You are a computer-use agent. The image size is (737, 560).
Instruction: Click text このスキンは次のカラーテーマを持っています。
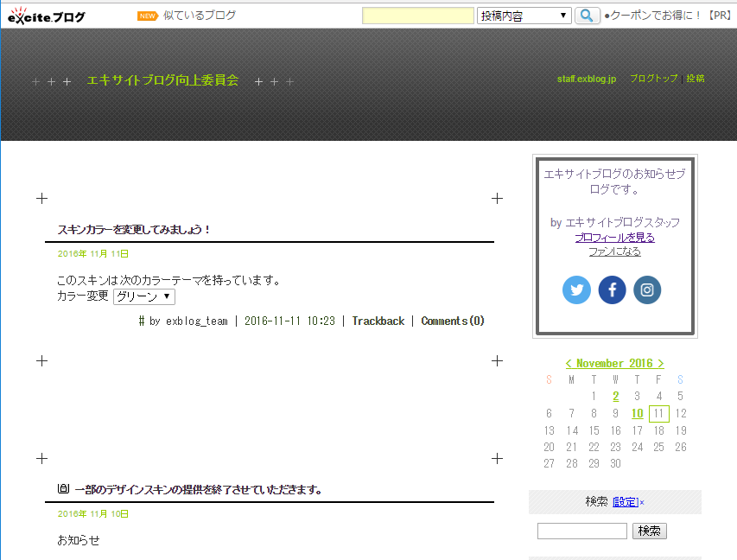[x=169, y=280]
